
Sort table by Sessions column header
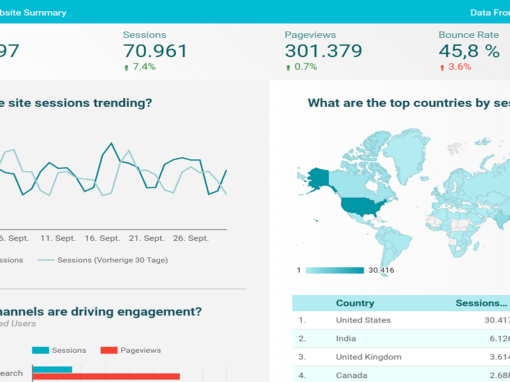click(481, 303)
